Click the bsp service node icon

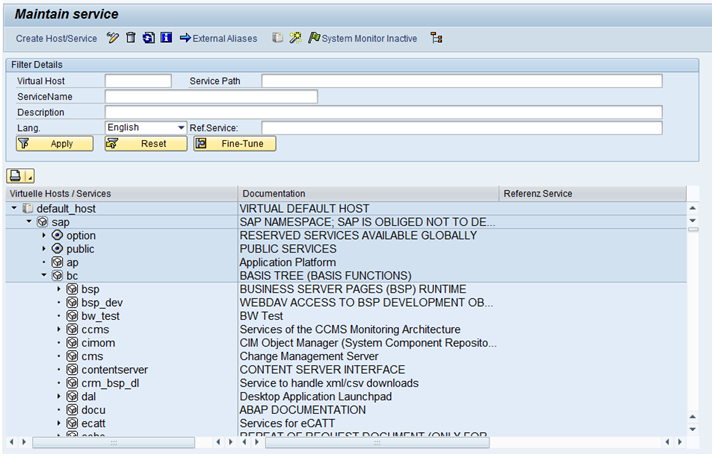(72, 289)
